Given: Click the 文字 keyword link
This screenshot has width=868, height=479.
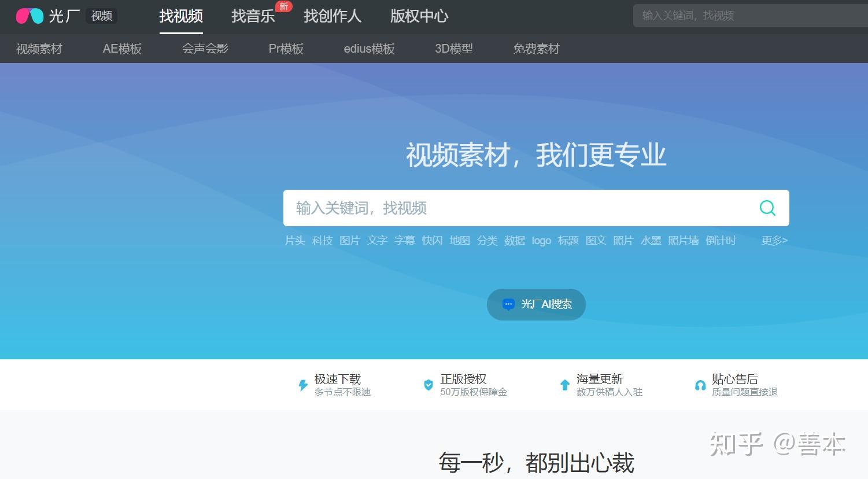Looking at the screenshot, I should pos(377,240).
